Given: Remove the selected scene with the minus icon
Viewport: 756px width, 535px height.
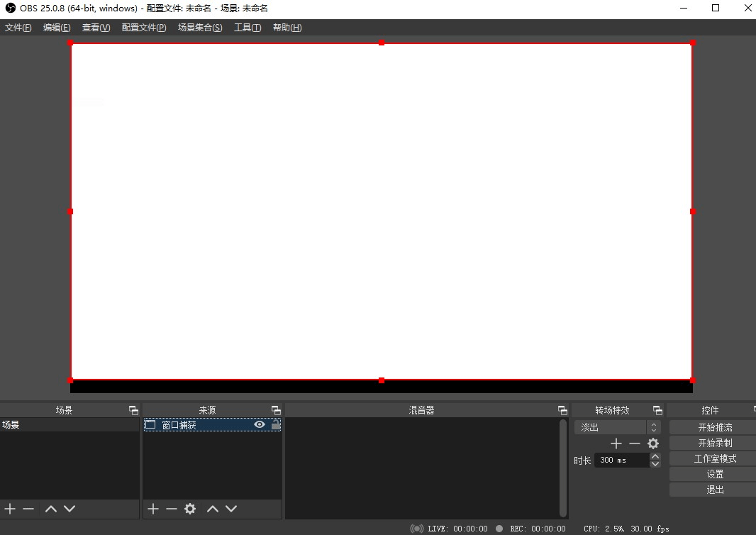Looking at the screenshot, I should 28,509.
